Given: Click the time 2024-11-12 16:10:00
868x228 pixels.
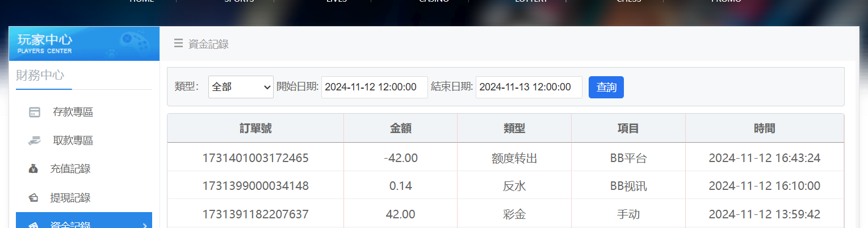Looking at the screenshot, I should (765, 186).
